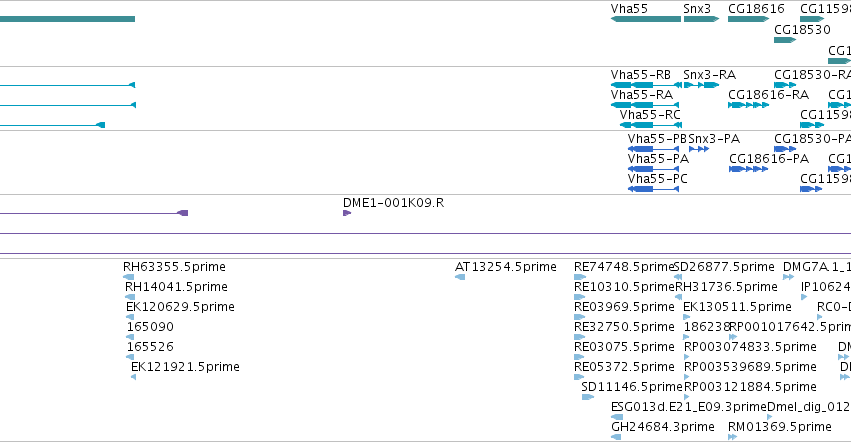Select the RH63355.5prime EST

click(129, 277)
